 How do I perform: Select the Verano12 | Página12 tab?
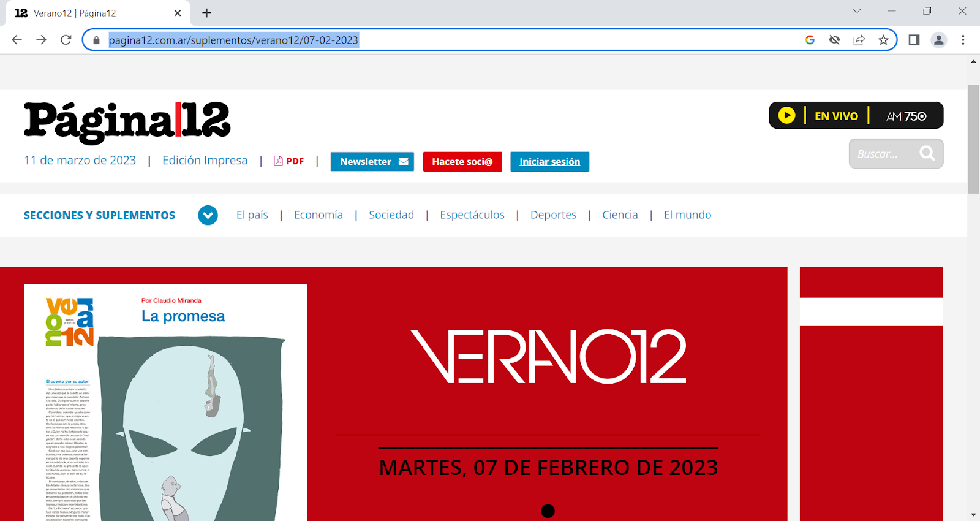[98, 13]
